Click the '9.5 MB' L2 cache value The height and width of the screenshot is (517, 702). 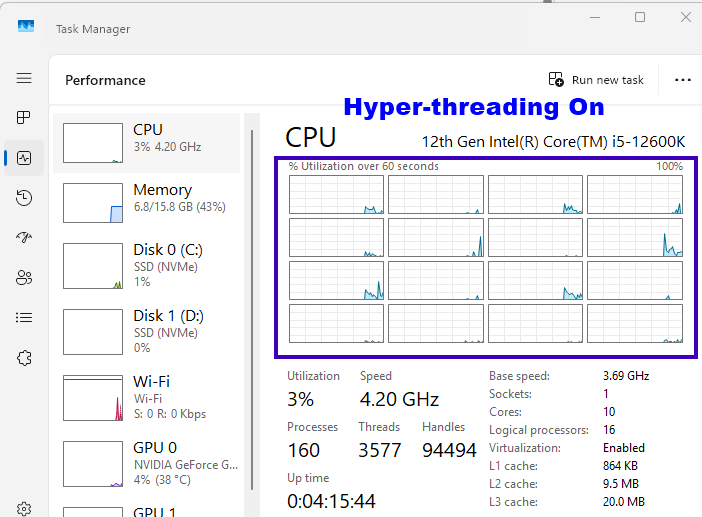coord(621,484)
